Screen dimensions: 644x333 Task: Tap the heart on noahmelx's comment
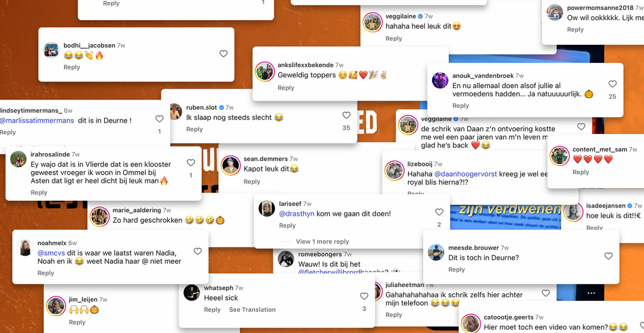197,251
